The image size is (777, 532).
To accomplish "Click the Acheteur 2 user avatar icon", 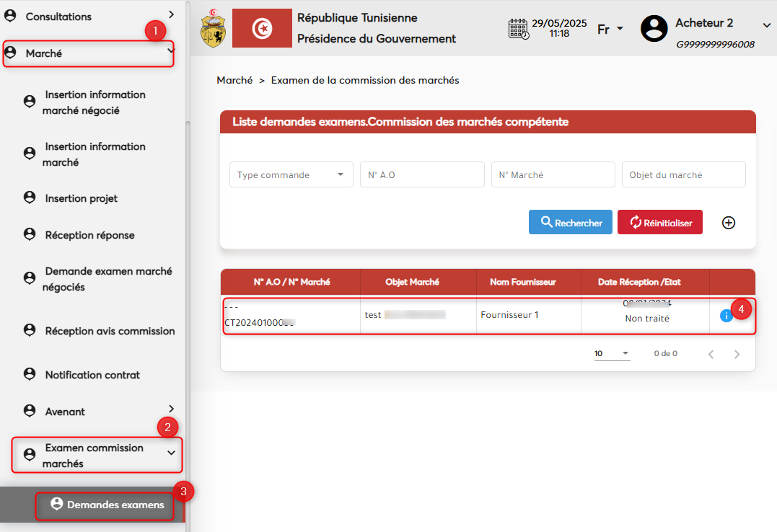I will point(654,29).
